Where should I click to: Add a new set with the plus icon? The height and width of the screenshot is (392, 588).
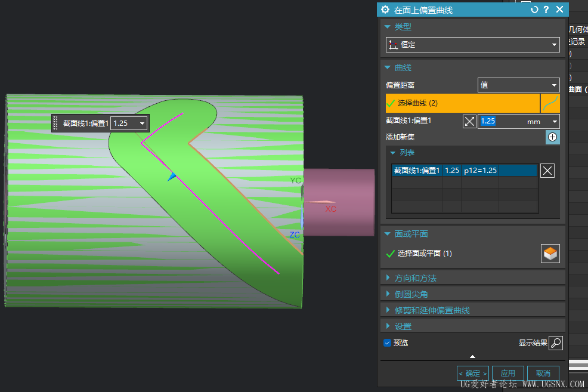point(552,137)
